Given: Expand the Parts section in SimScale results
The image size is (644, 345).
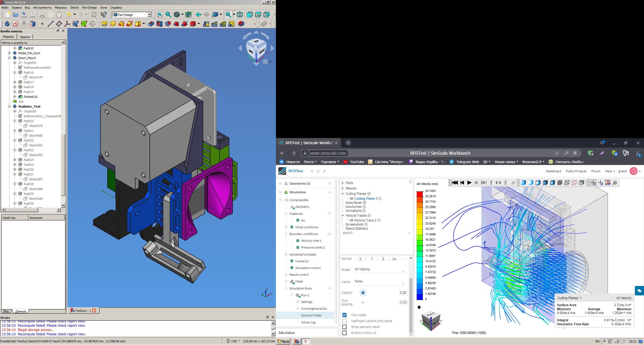Looking at the screenshot, I should pos(343,183).
